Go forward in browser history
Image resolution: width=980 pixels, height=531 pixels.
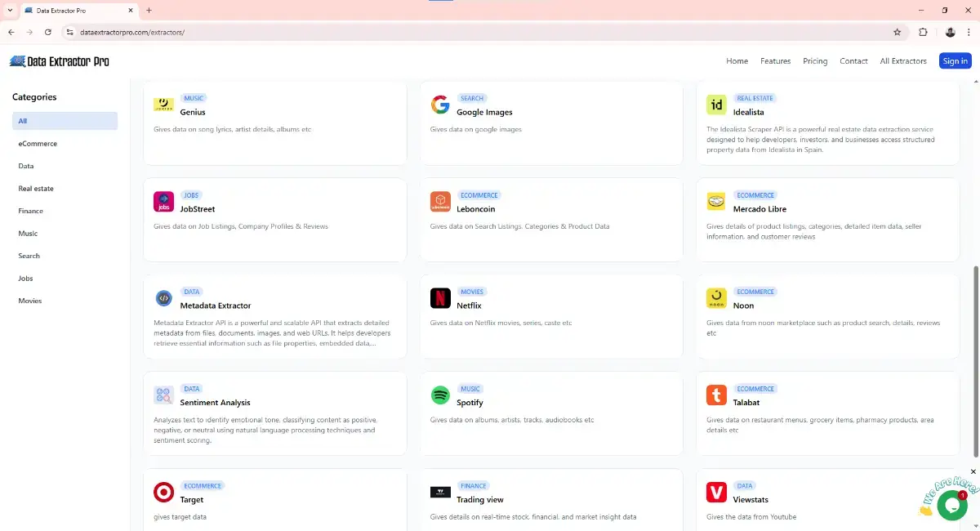tap(29, 32)
